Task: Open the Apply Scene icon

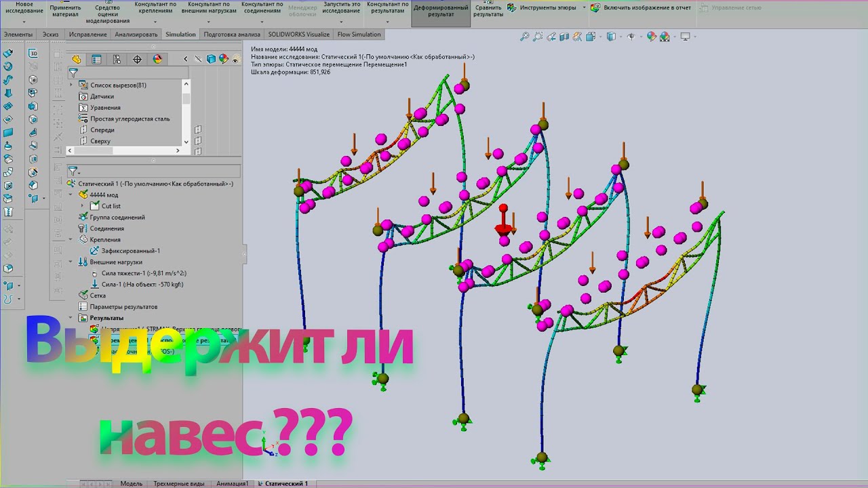Action: [665, 37]
